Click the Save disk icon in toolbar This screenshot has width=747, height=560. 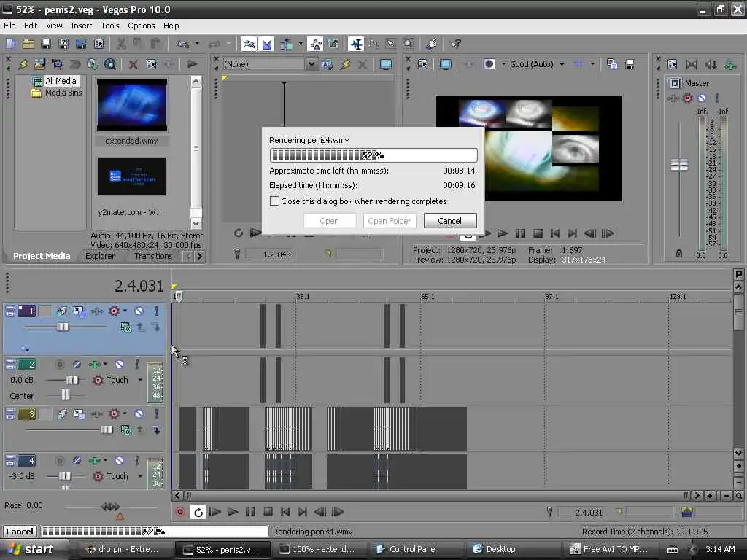46,44
